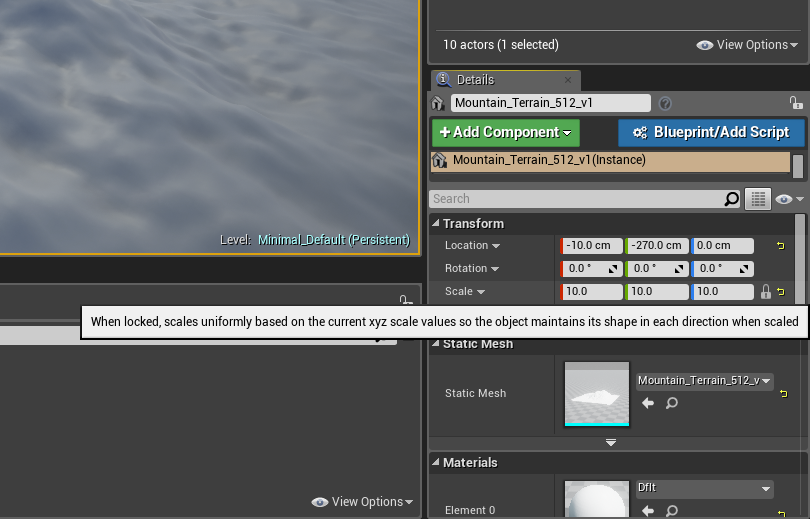810x519 pixels.
Task: Expand advanced Static Mesh options arrow
Action: [x=611, y=443]
